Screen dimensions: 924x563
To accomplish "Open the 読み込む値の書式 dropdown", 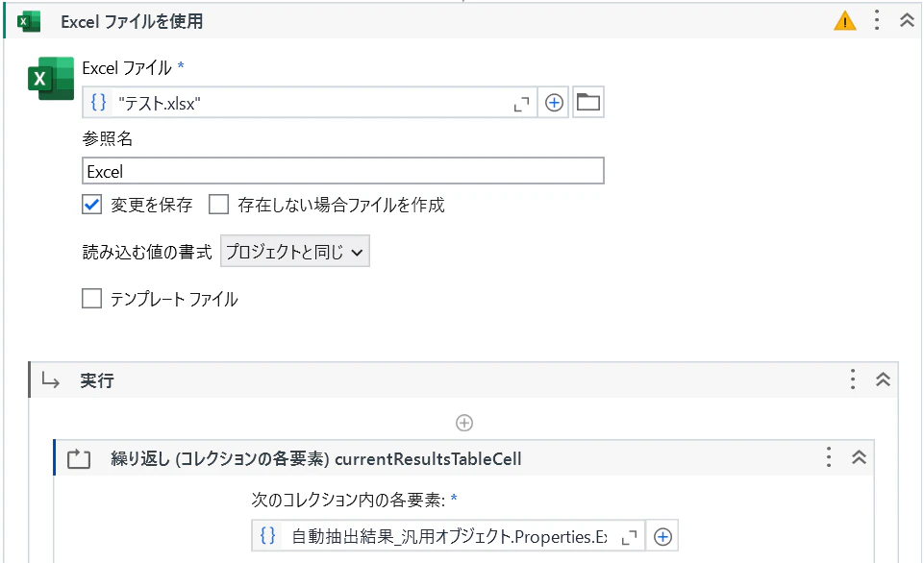I will pyautogui.click(x=294, y=252).
